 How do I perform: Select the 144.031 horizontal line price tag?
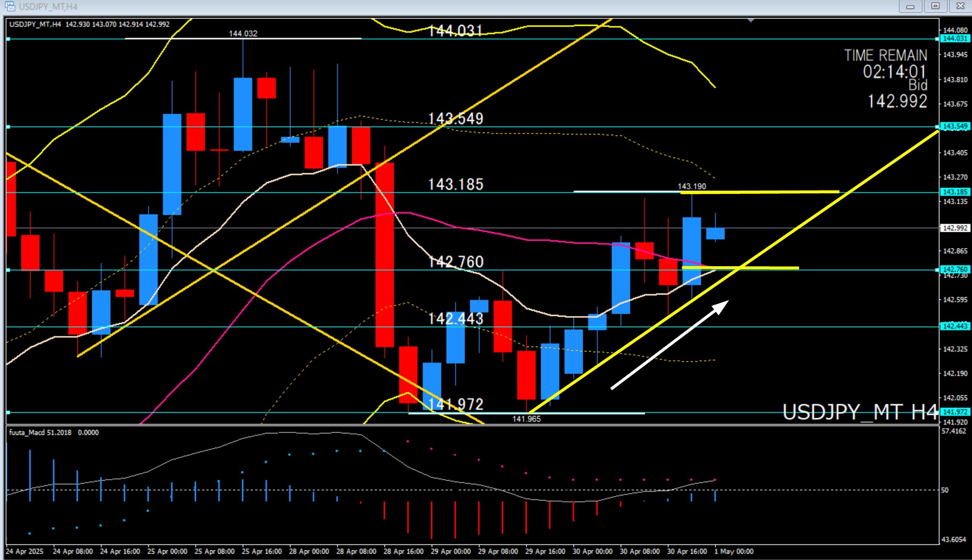coord(955,38)
